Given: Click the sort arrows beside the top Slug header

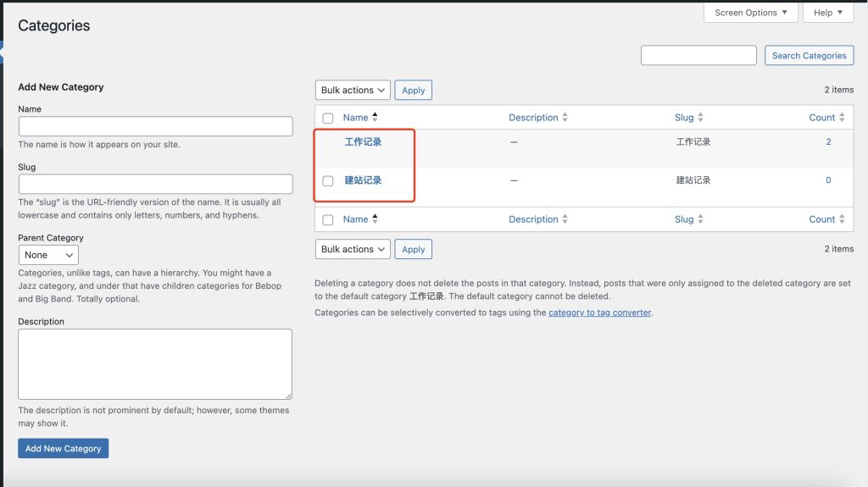Looking at the screenshot, I should (700, 118).
